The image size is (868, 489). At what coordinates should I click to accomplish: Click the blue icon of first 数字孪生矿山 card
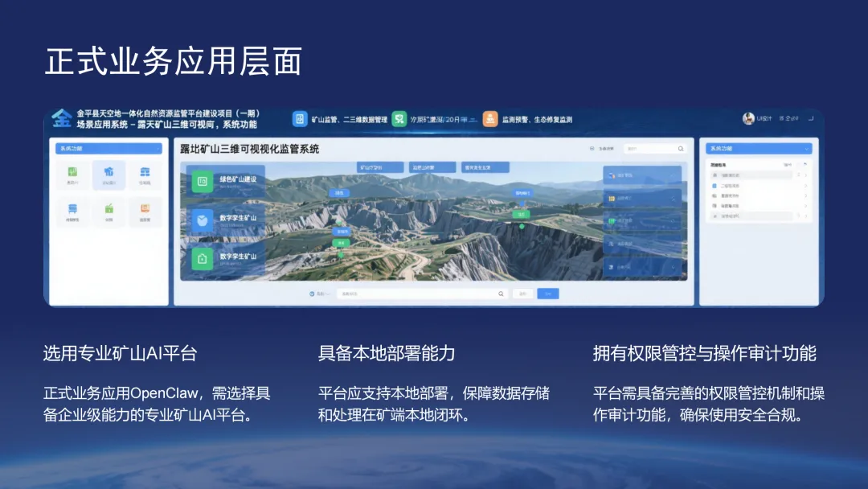202,220
